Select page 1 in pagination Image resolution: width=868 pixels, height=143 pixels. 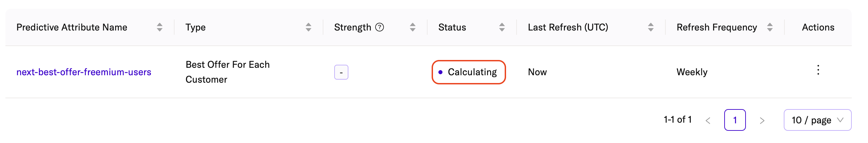click(x=735, y=120)
